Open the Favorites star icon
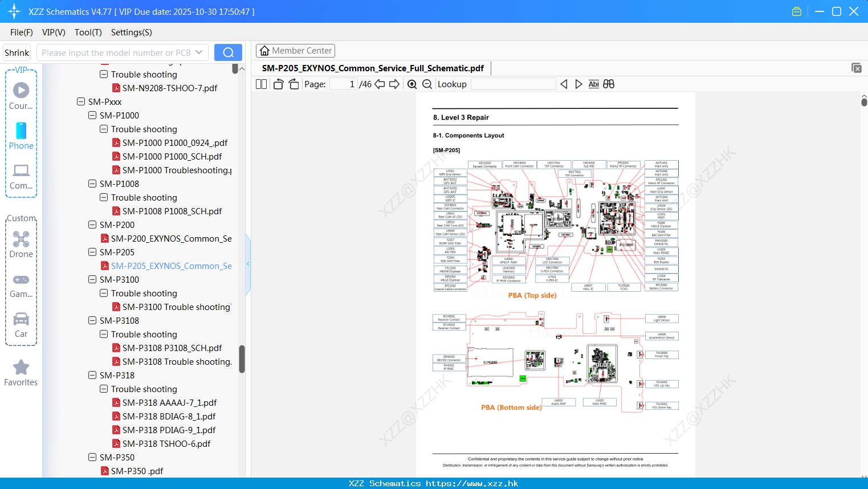 click(21, 373)
